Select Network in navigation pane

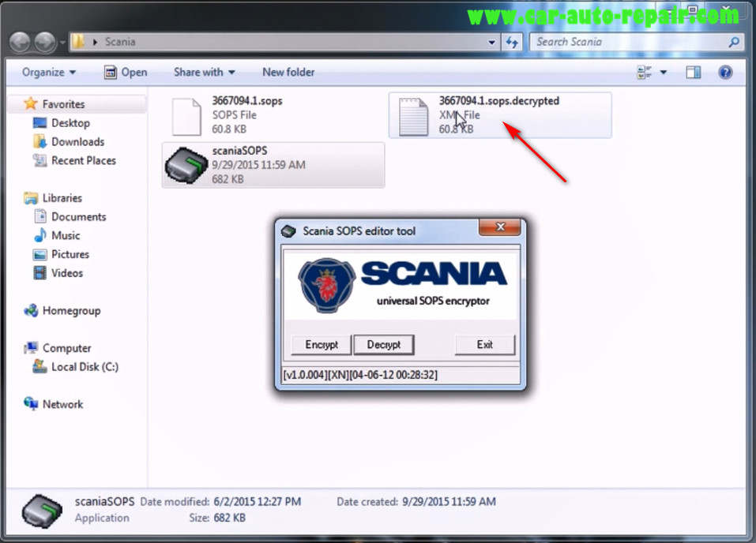coord(62,405)
